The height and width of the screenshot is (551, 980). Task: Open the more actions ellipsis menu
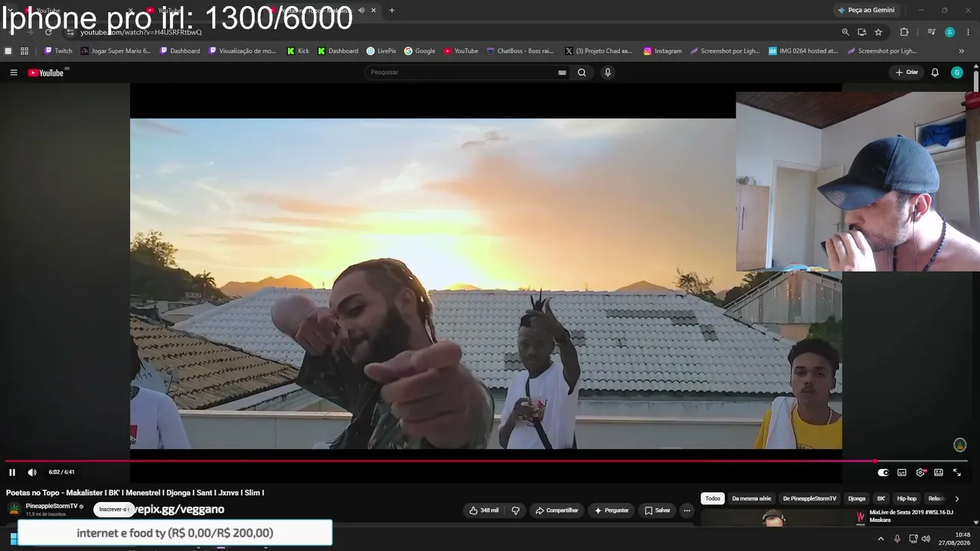click(x=687, y=510)
